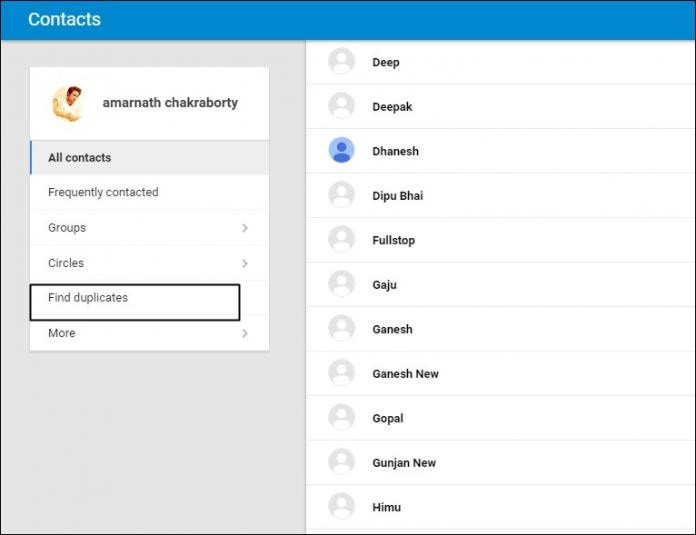
Task: Expand the Circles chevron
Action: (245, 263)
